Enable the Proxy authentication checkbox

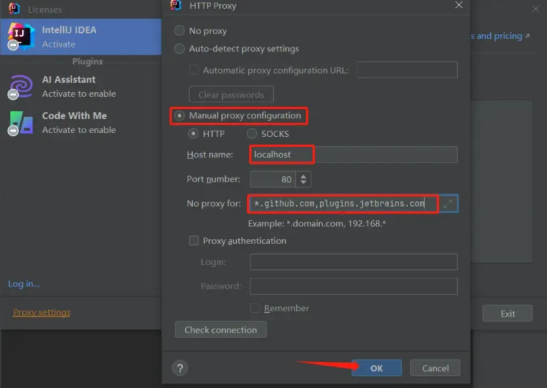(x=194, y=241)
